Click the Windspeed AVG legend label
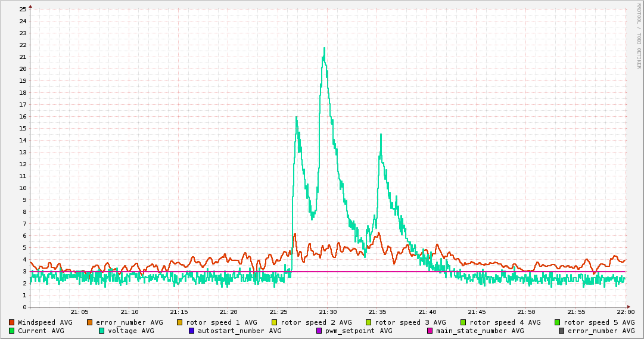Screen dimensions: 644x339 (45, 322)
